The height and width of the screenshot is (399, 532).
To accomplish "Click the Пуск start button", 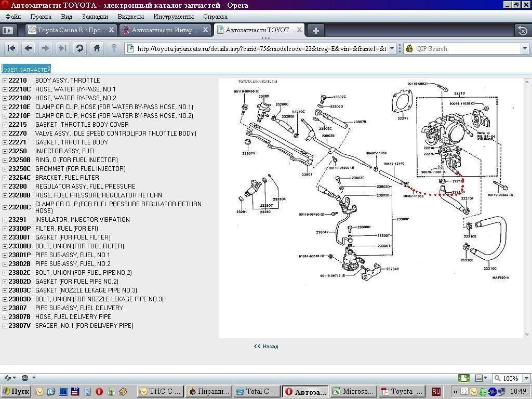I will click(x=16, y=391).
